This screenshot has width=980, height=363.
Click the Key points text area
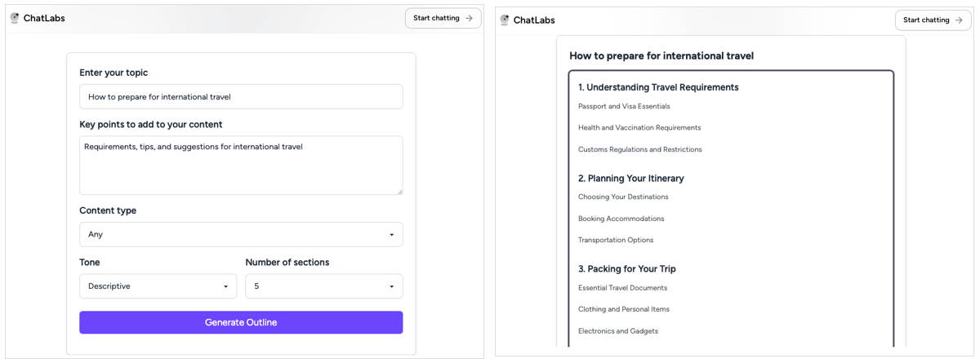pyautogui.click(x=241, y=166)
